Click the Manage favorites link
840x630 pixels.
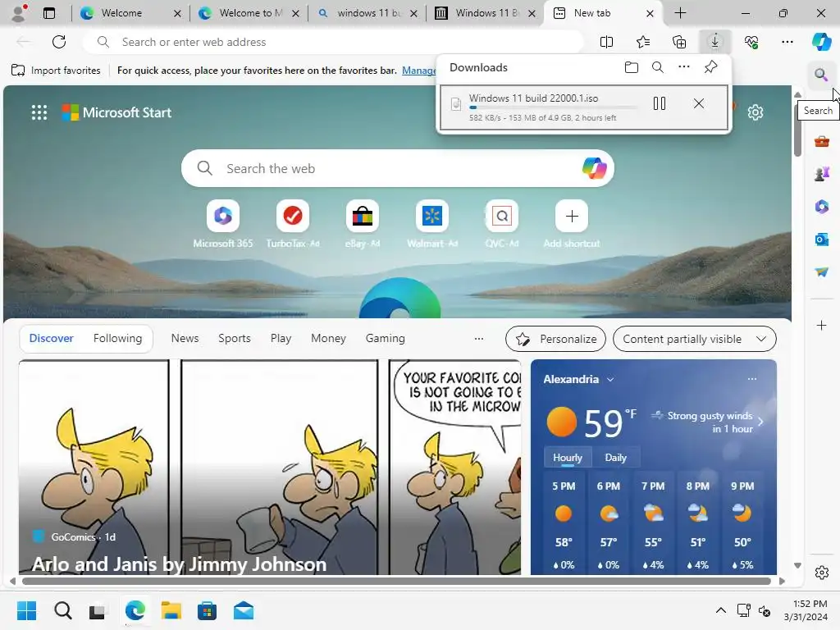coord(419,71)
